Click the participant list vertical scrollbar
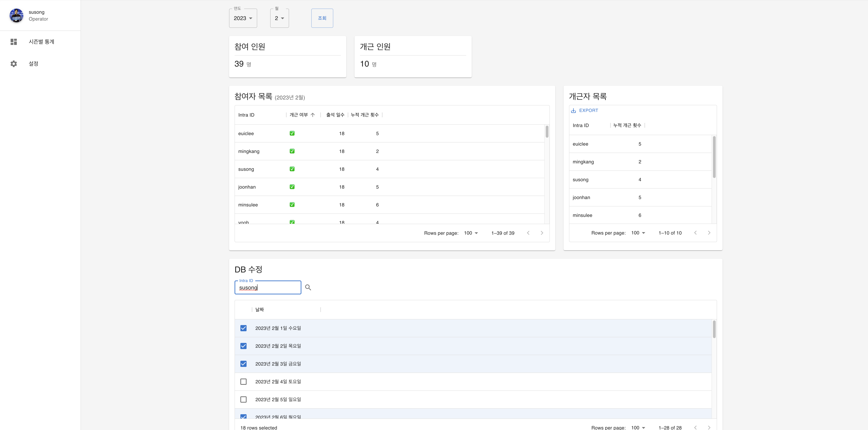Viewport: 868px width, 430px height. coord(547,132)
